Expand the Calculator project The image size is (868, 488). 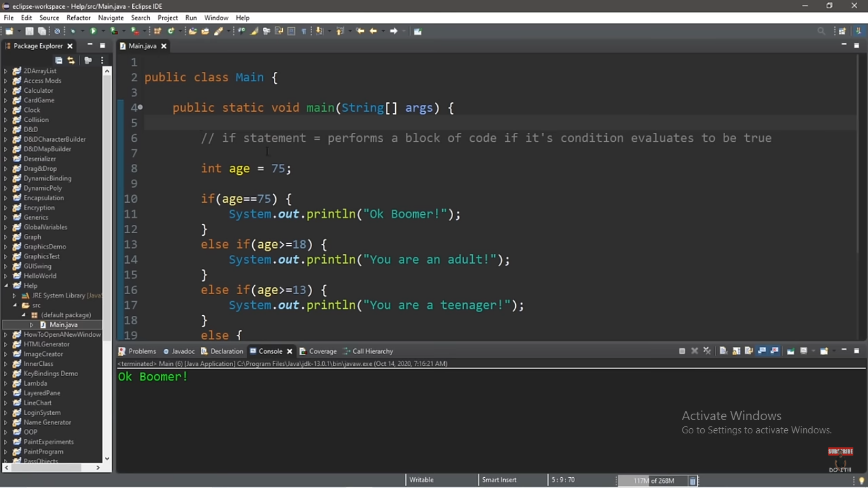click(x=6, y=90)
